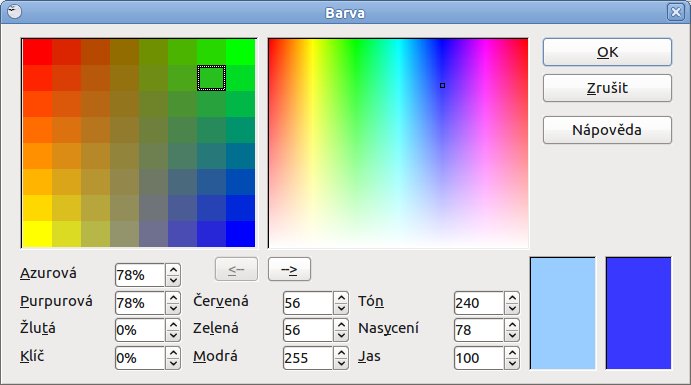The height and width of the screenshot is (385, 691).
Task: Decrease Tón value with down arrow
Action: tap(512, 308)
